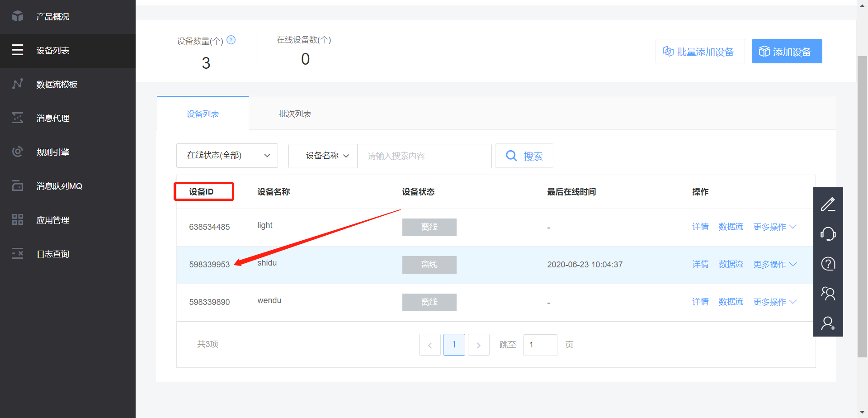Click the feedback pencil icon on the right
Viewport: 868px width, 418px height.
828,204
